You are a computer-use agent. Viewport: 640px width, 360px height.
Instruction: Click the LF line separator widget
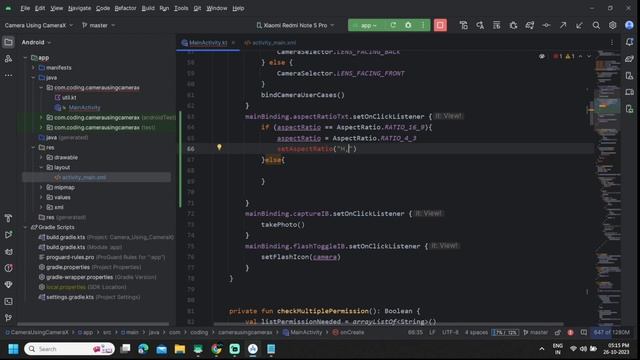(432, 332)
